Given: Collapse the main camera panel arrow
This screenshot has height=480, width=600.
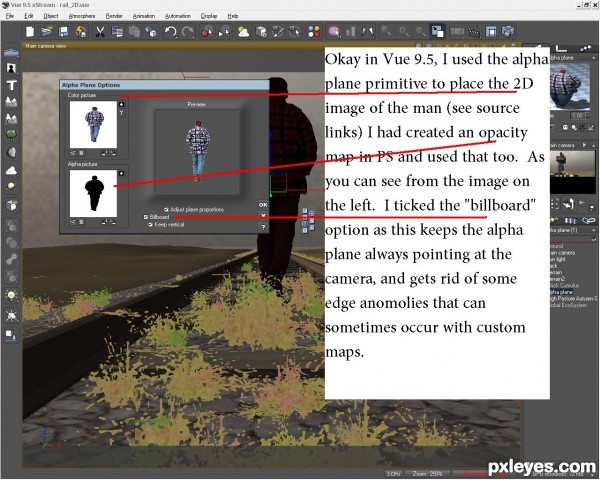Looking at the screenshot, I should (593, 145).
